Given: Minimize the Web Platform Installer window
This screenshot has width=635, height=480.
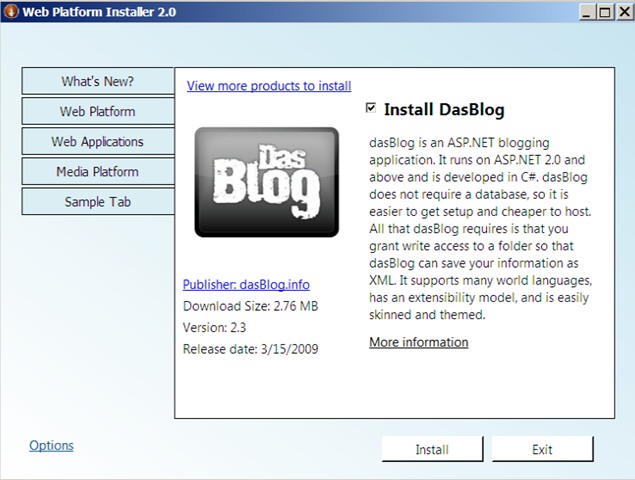Looking at the screenshot, I should click(x=586, y=12).
